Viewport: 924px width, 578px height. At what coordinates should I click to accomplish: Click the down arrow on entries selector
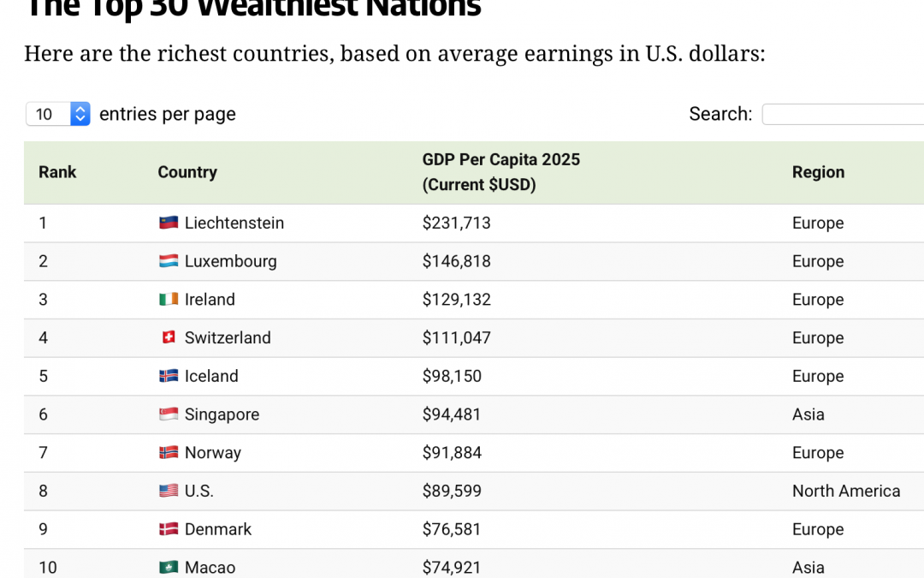point(80,118)
